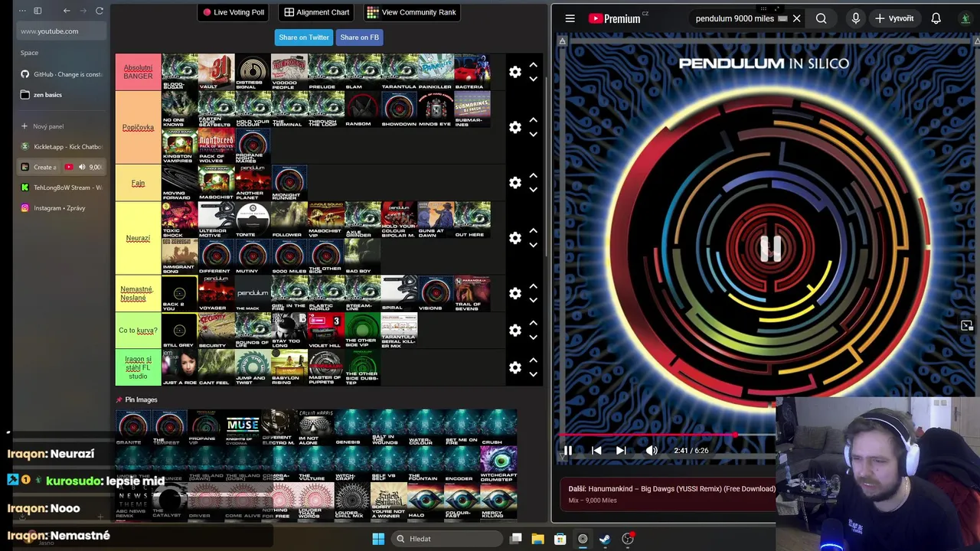The height and width of the screenshot is (551, 980).
Task: Click the YouTube Premium logo
Action: click(616, 18)
